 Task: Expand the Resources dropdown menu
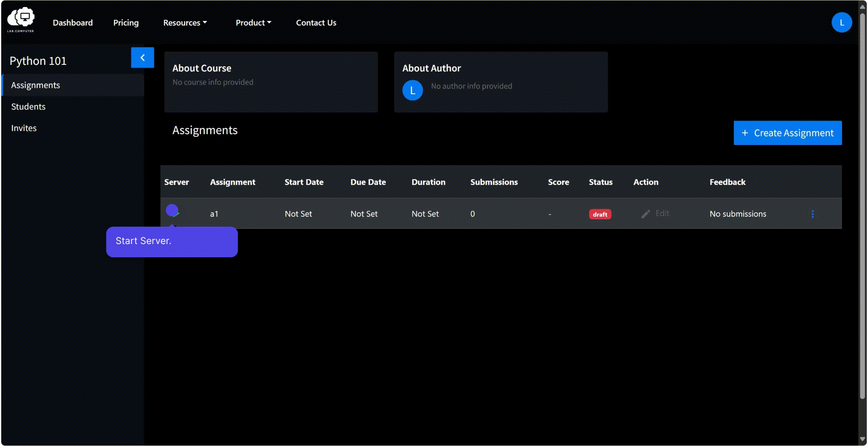[185, 23]
